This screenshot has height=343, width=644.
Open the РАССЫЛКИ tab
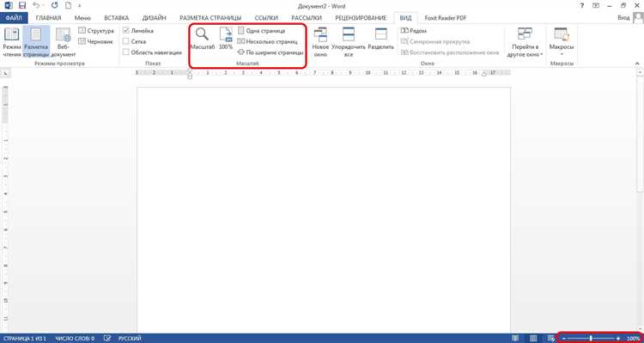(x=307, y=18)
